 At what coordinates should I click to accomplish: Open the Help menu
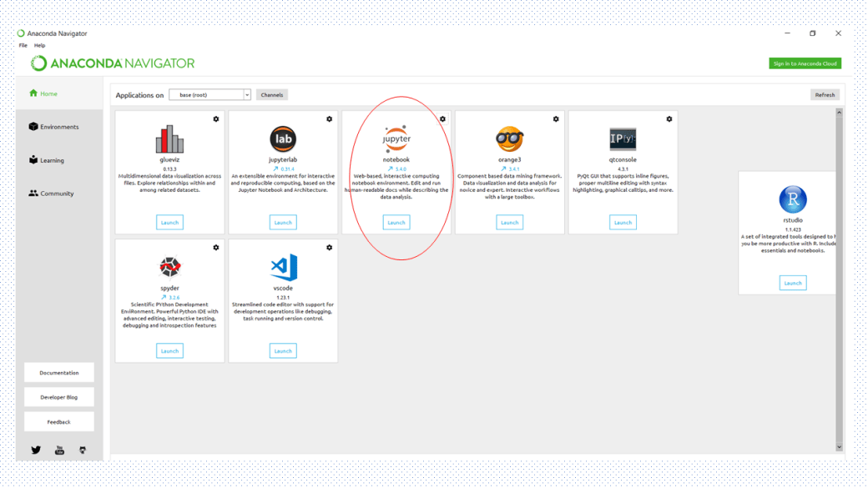point(40,45)
